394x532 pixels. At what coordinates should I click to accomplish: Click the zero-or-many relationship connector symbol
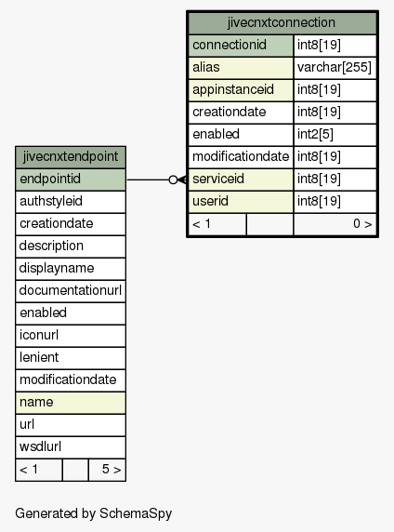pos(177,180)
